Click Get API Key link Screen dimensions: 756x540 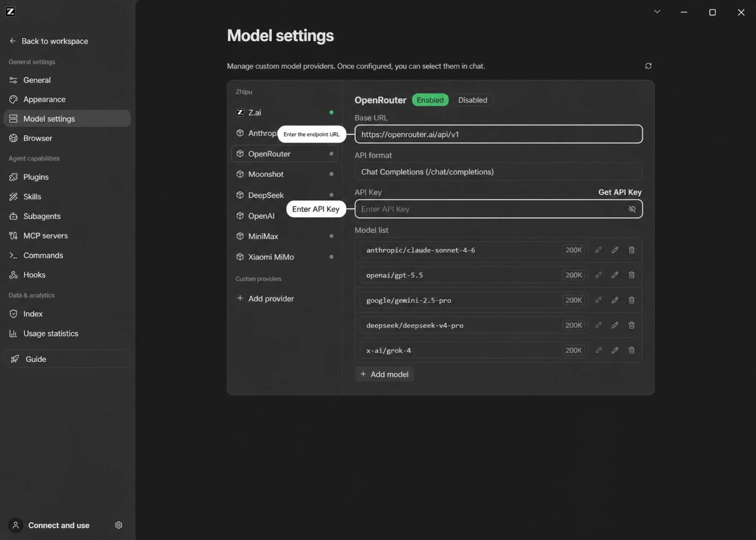(620, 192)
